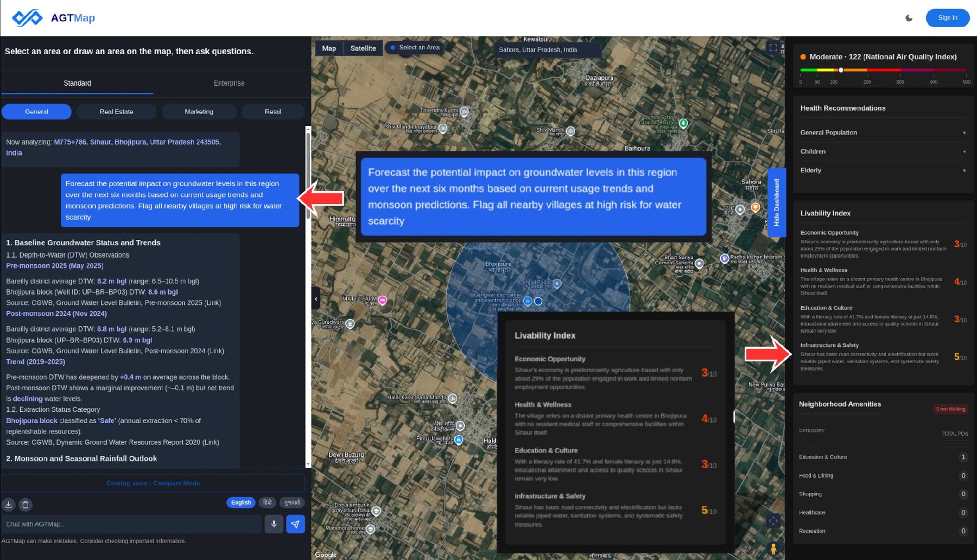Download chat using the download icon
The height and width of the screenshot is (560, 977).
(x=9, y=505)
